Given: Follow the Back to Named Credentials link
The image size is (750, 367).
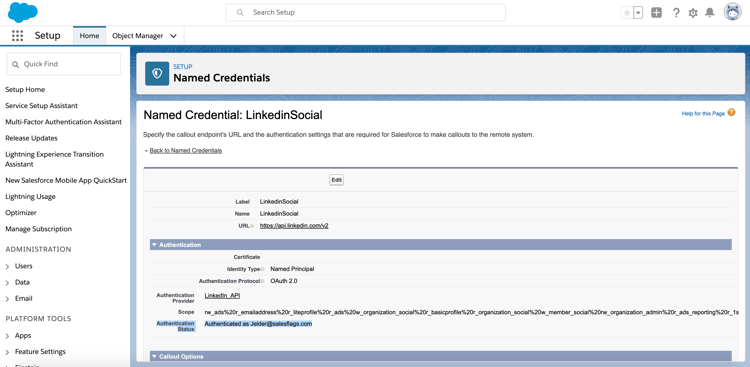Looking at the screenshot, I should (x=186, y=150).
